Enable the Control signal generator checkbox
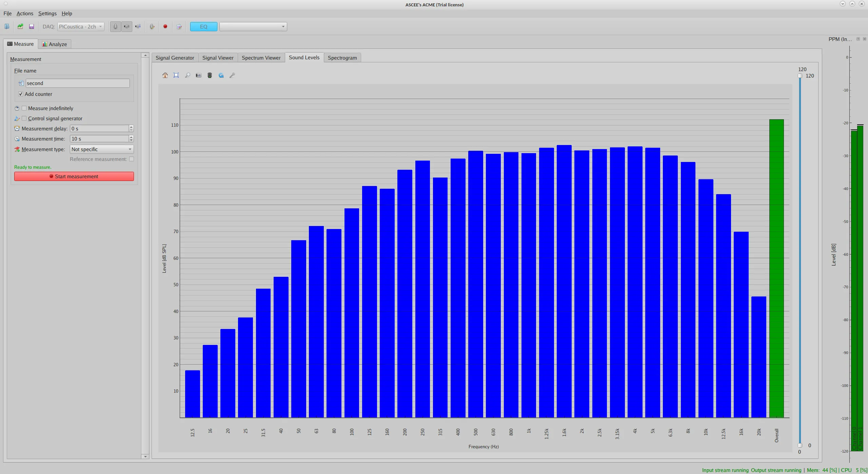868x474 pixels. pos(24,118)
